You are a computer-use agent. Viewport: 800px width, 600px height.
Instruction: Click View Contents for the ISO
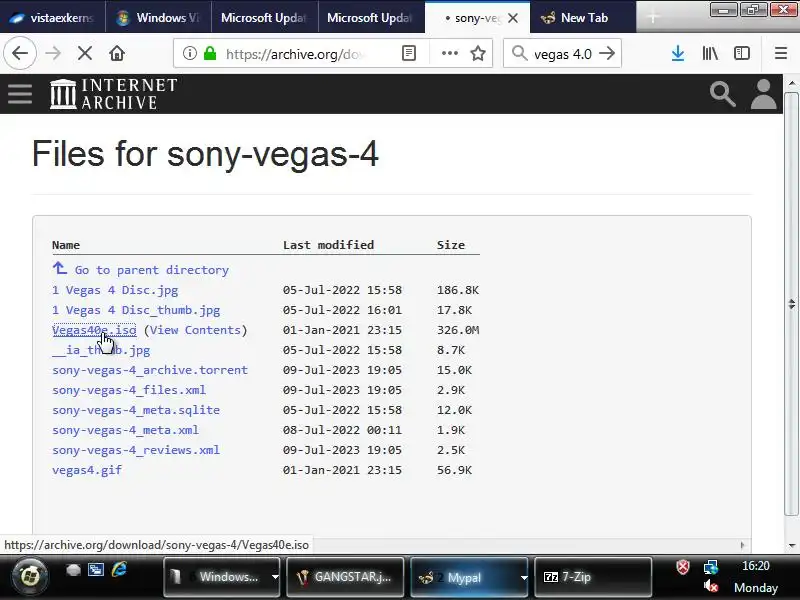click(195, 330)
